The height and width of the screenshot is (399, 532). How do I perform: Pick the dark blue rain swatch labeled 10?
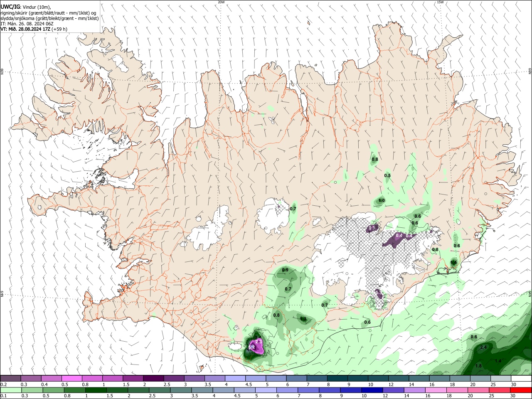pos(372,390)
